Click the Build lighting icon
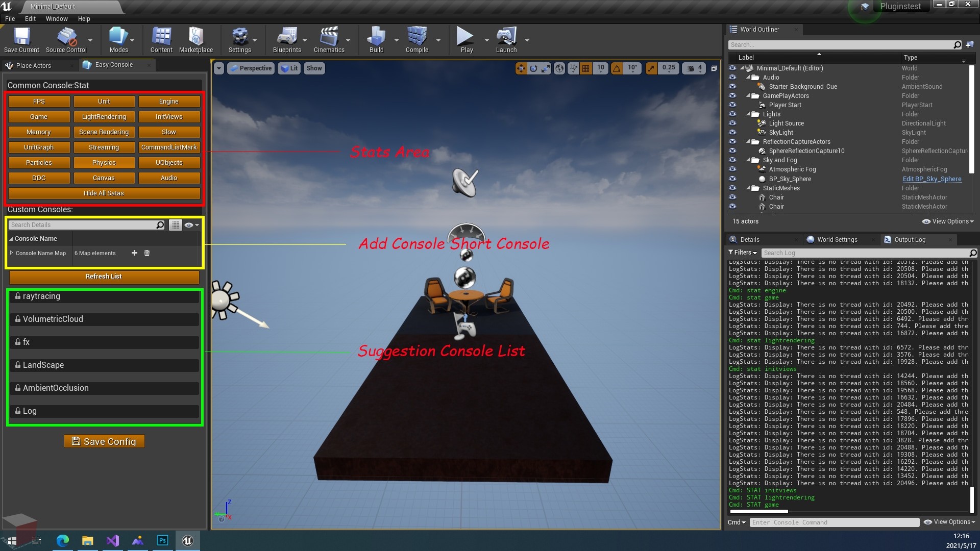The image size is (980, 551). [376, 40]
